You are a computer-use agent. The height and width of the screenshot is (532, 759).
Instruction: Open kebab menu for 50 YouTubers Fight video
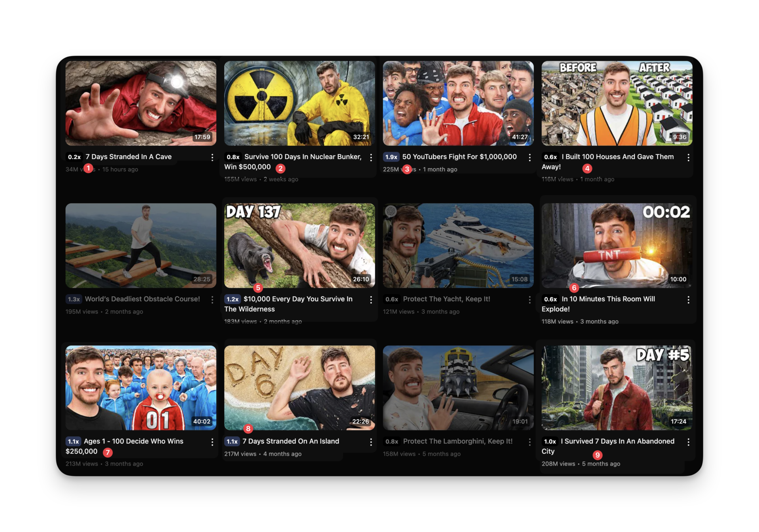coord(530,158)
